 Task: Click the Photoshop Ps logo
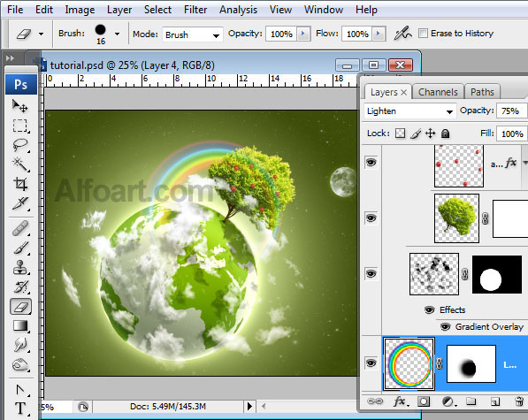click(x=21, y=84)
